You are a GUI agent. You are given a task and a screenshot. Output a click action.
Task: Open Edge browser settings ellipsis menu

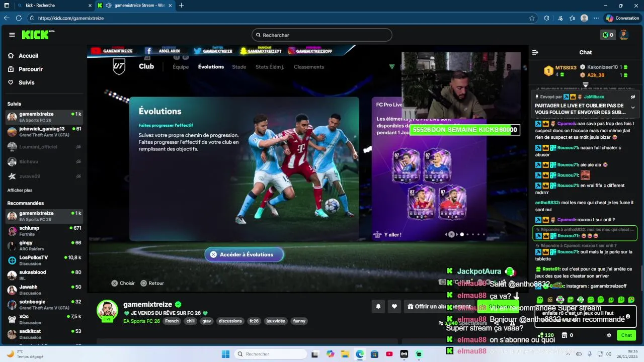[596, 18]
